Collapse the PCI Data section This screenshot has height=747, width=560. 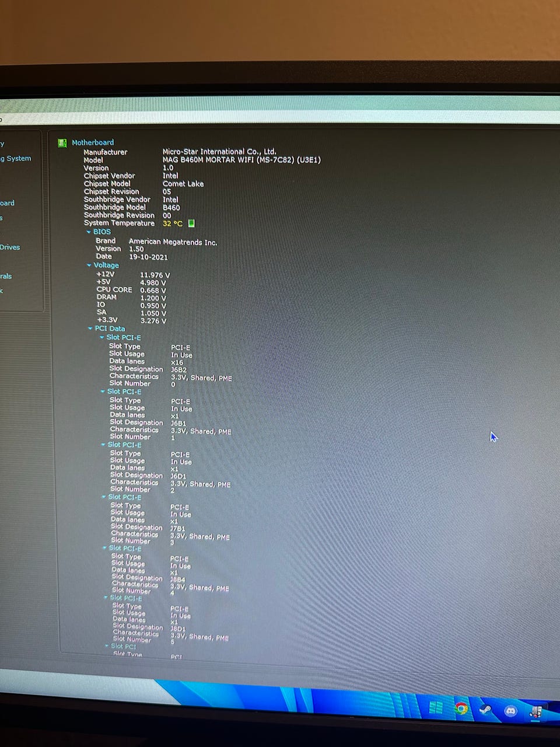(90, 329)
